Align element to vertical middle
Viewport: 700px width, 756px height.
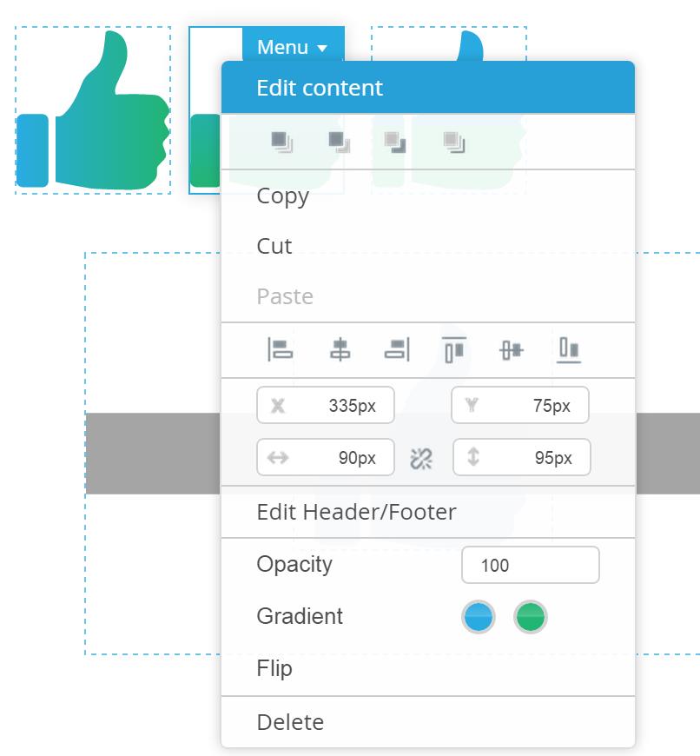(x=512, y=350)
